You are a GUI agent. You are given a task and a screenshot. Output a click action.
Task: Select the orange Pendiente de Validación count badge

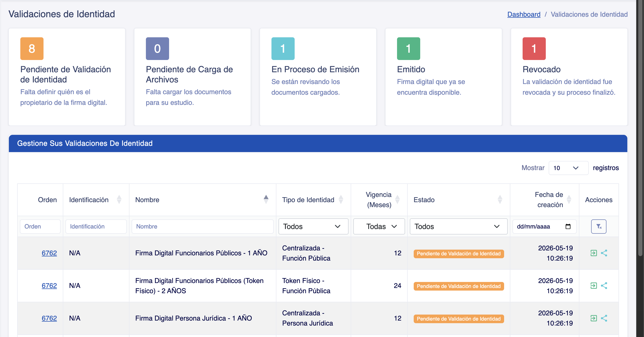(x=32, y=49)
